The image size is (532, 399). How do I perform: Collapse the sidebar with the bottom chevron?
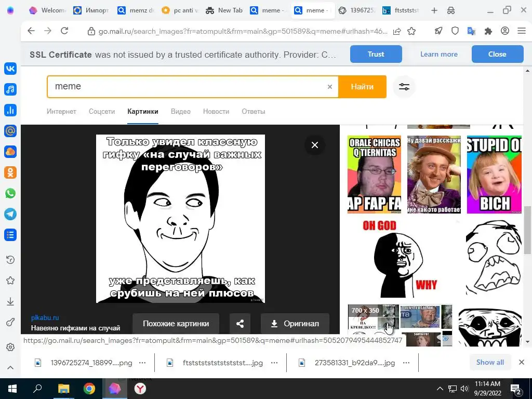point(10,367)
